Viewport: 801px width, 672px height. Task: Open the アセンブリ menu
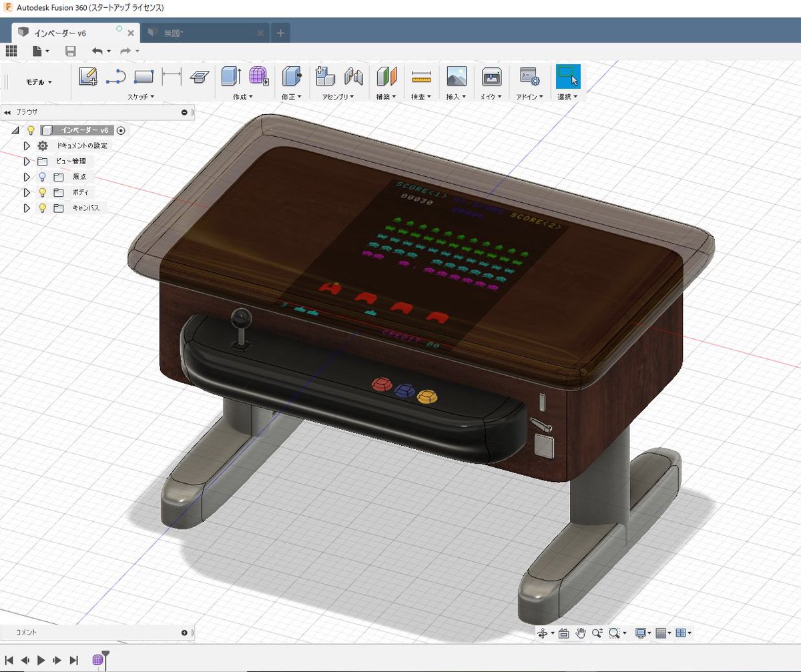(x=338, y=97)
